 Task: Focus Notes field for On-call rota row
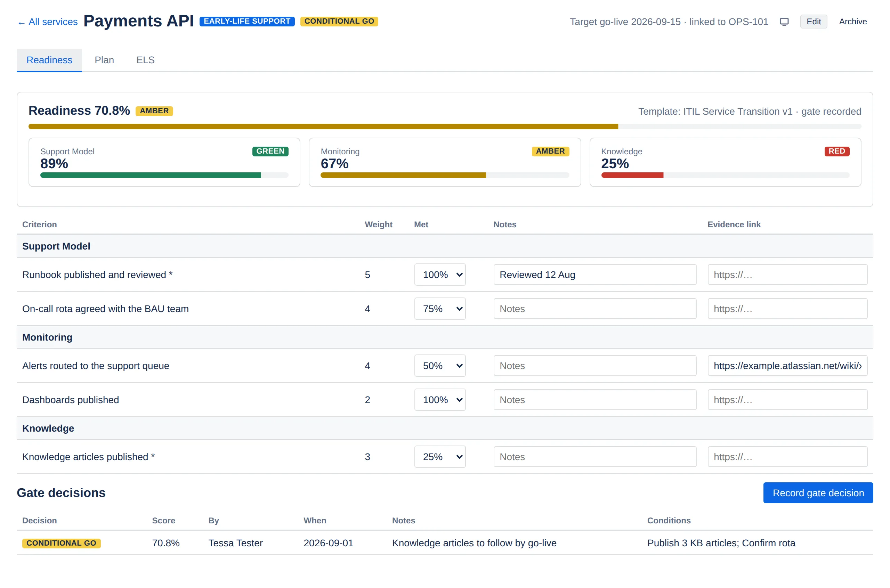click(x=595, y=309)
